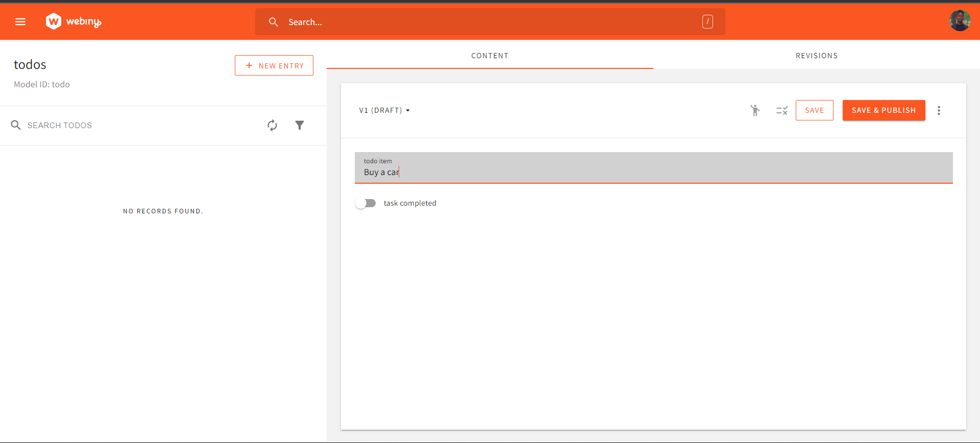Switch to the Revisions tab

coord(816,56)
